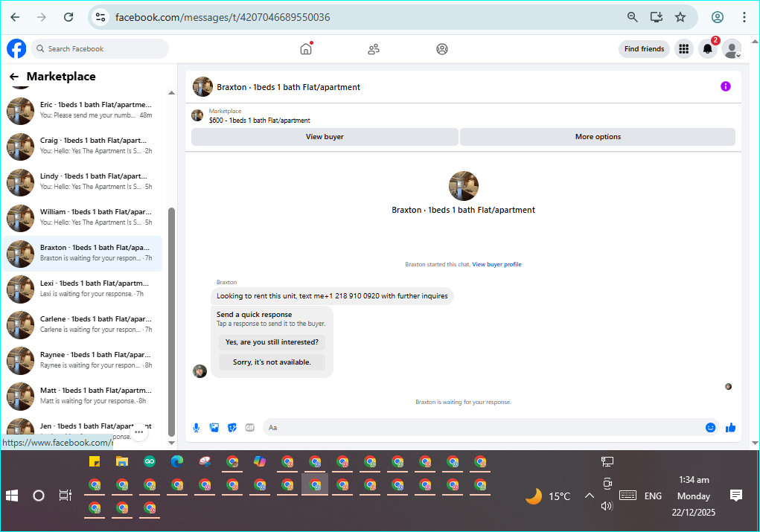Open the notifications bell icon
Screen dimensions: 760x532
(708, 49)
